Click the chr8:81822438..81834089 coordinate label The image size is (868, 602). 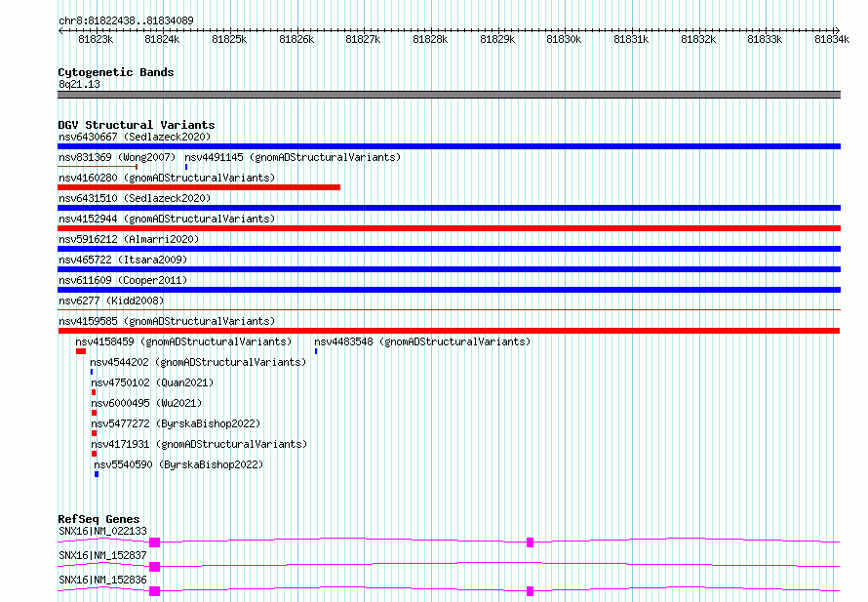pos(126,20)
